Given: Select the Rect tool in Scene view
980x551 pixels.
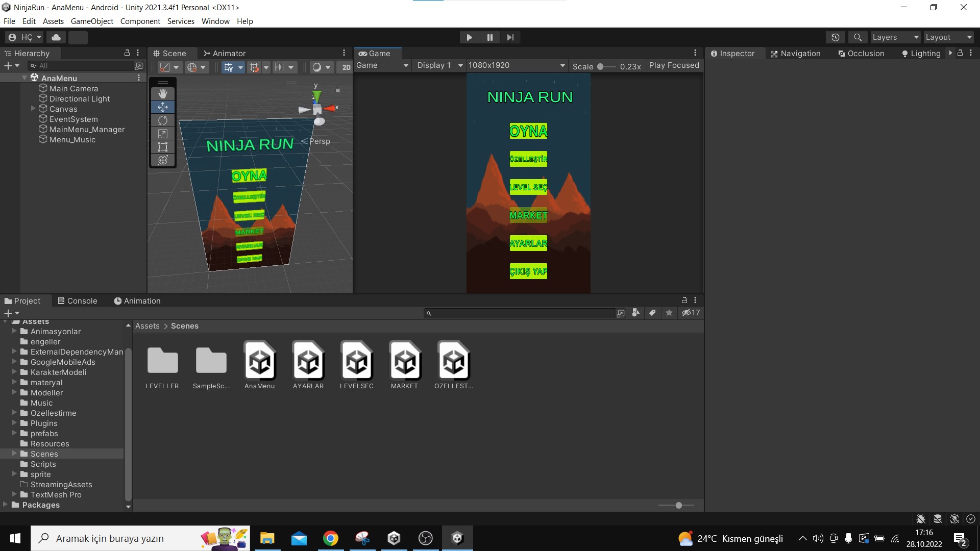Looking at the screenshot, I should pyautogui.click(x=163, y=147).
